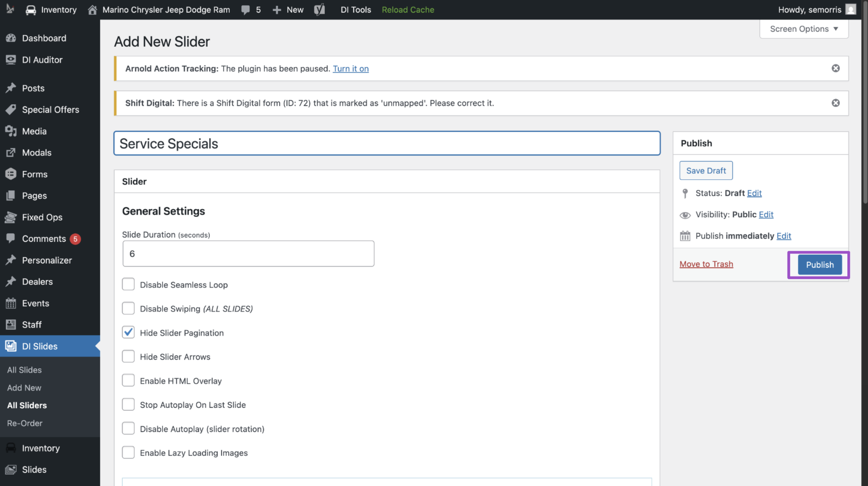Uncheck Hide Slider Pagination
Screen dimensions: 868x486
coord(128,332)
